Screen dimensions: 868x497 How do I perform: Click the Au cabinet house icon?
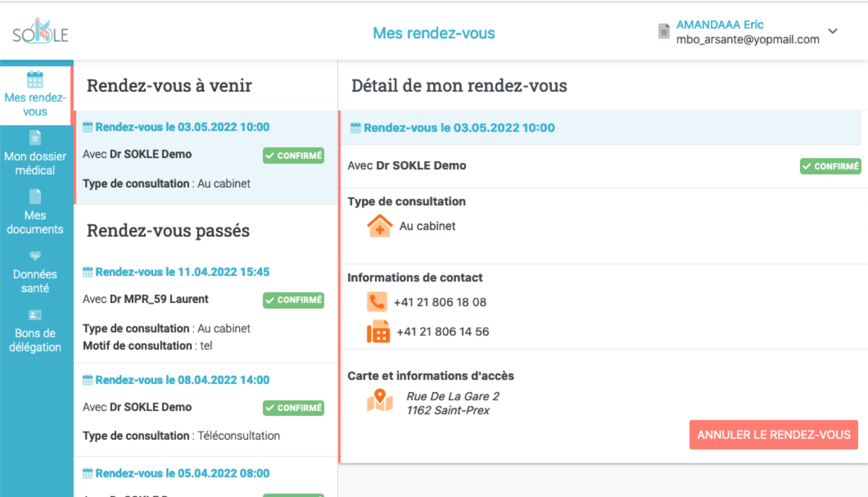(380, 226)
